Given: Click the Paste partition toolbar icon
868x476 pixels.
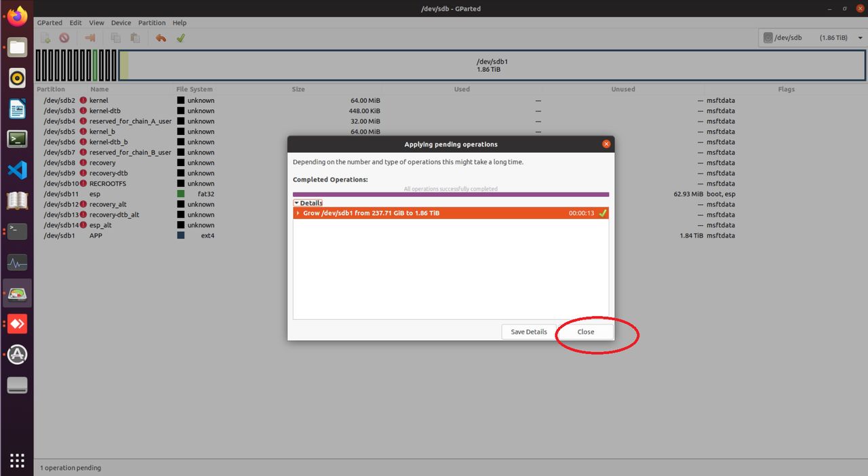Looking at the screenshot, I should coord(135,38).
